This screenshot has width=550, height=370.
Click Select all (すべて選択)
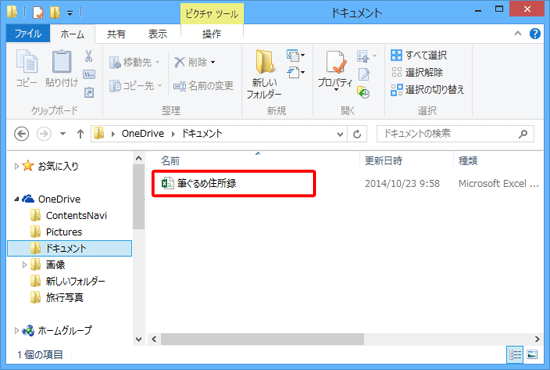(x=419, y=55)
